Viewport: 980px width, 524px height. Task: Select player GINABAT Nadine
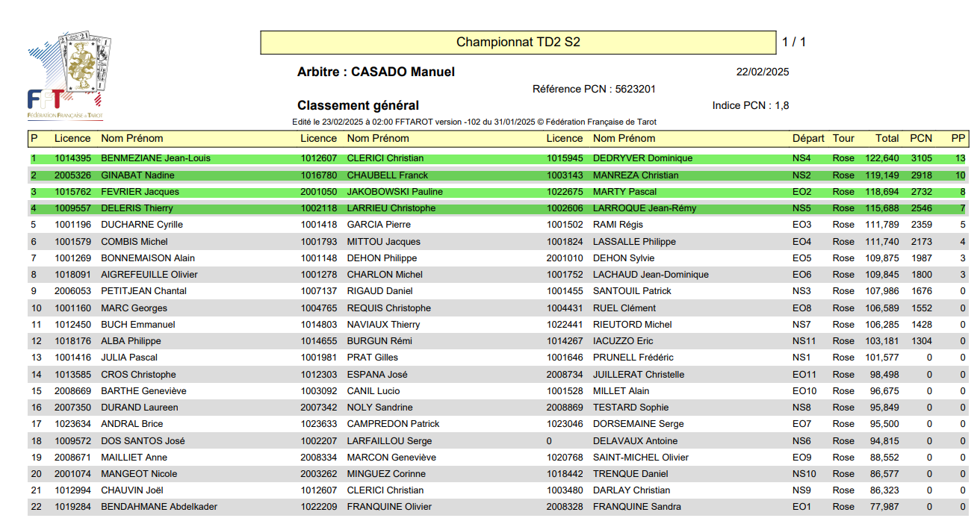click(138, 175)
